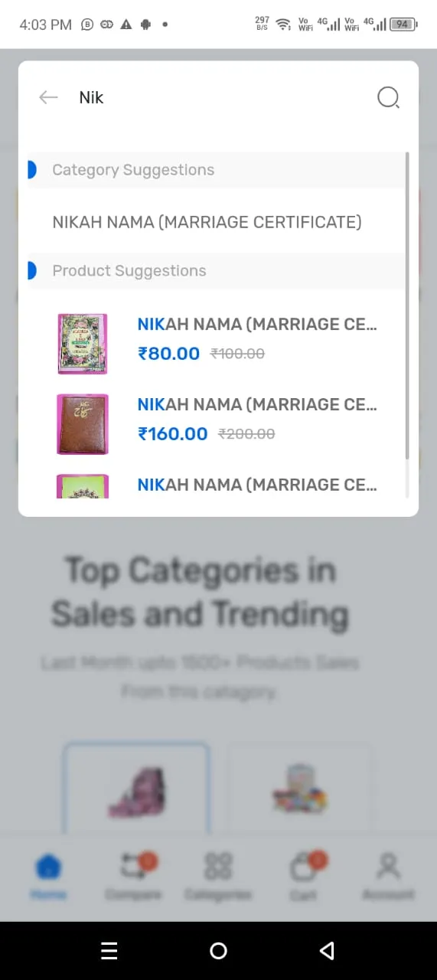The width and height of the screenshot is (437, 980).
Task: Select NIKAH NAMA category suggestion
Action: 207,222
